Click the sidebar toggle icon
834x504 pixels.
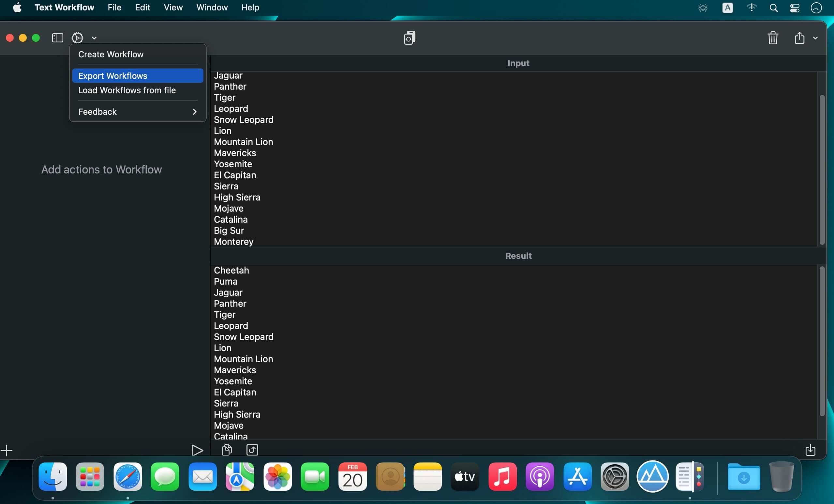click(x=57, y=37)
